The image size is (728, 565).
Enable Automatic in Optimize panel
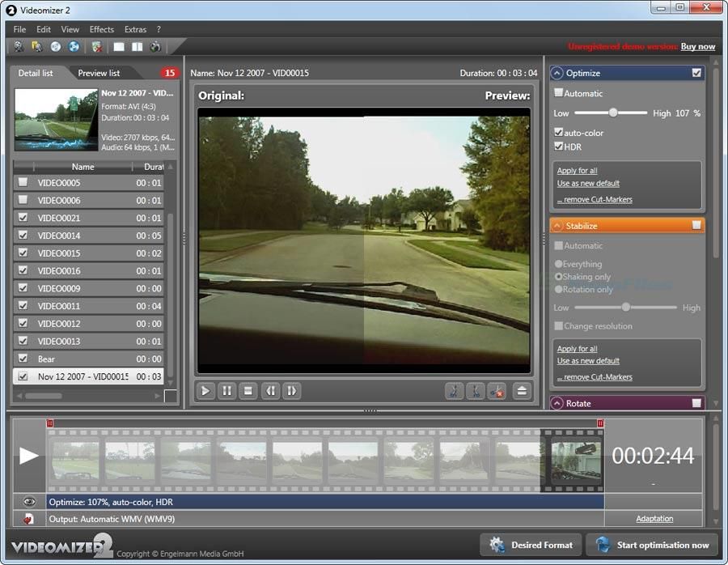[x=558, y=92]
